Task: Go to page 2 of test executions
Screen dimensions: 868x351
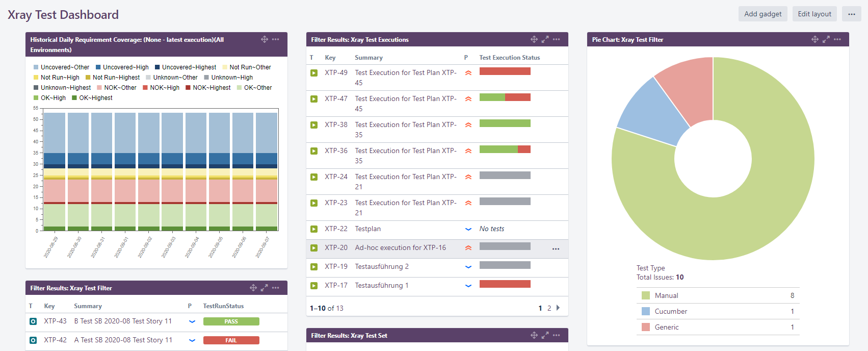Action: pyautogui.click(x=549, y=308)
